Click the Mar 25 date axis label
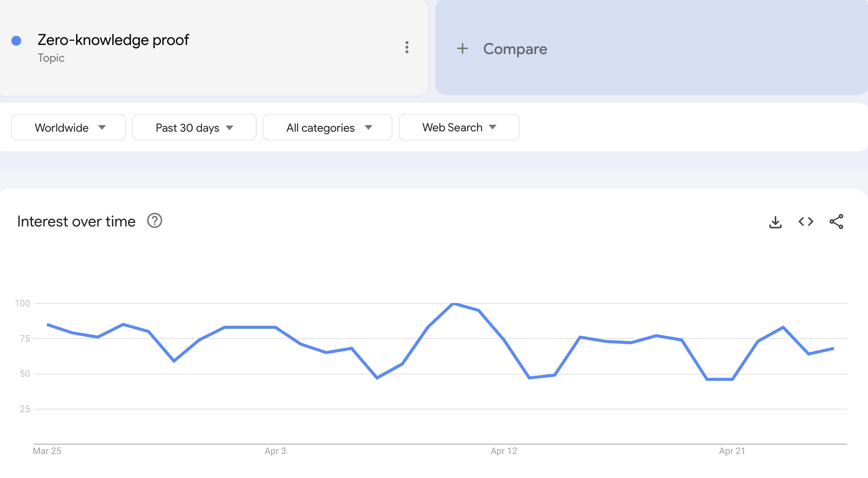 47,451
